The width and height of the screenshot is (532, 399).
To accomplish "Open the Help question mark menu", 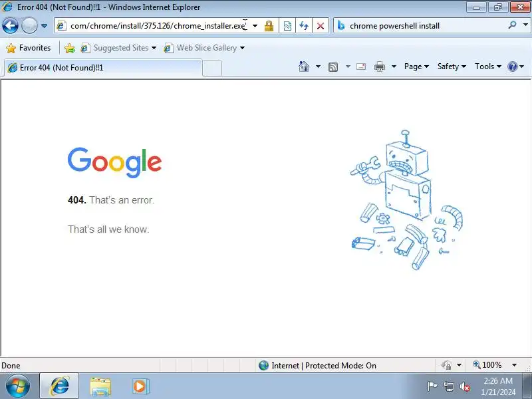I will [516, 66].
